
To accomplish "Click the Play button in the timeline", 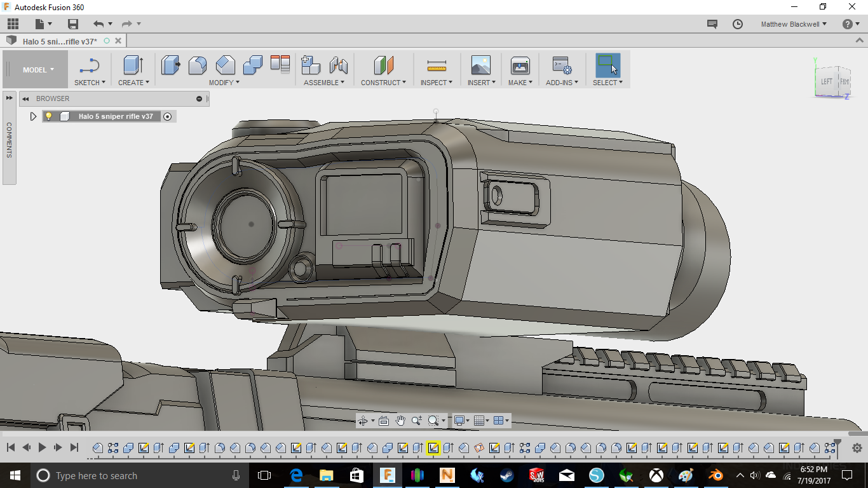I will [x=43, y=448].
